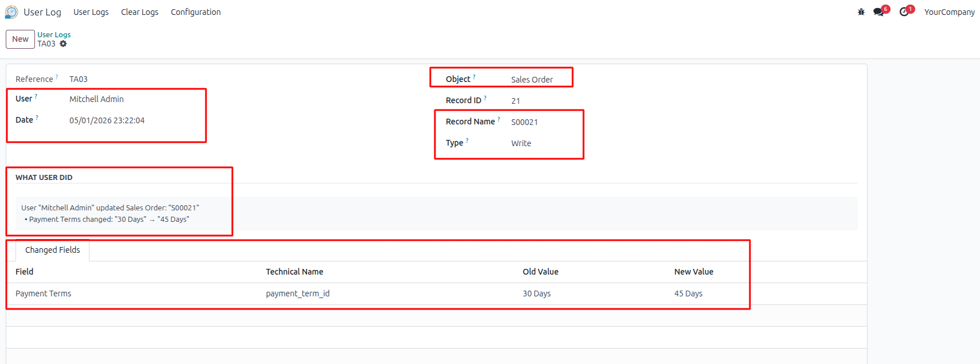Screen dimensions: 980x364
Task: Click the 45 Days new value cell
Action: point(688,293)
